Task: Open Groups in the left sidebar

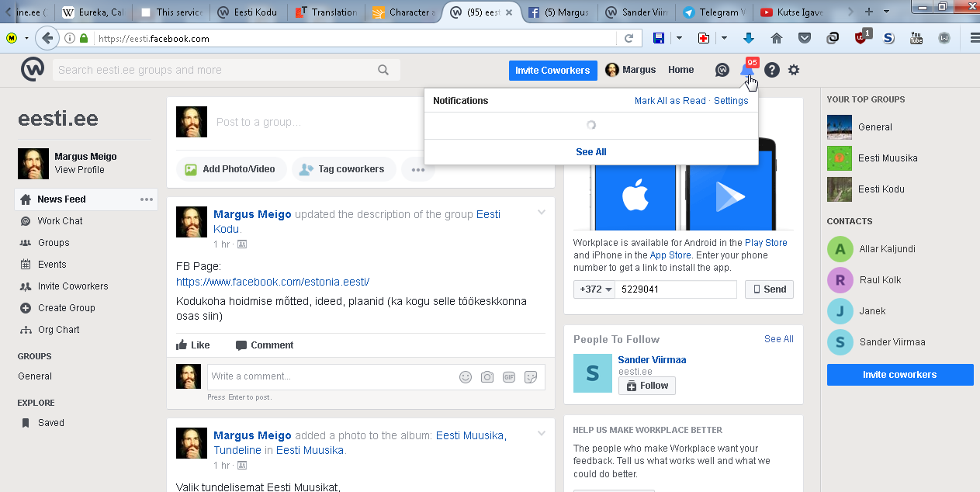Action: pyautogui.click(x=54, y=243)
